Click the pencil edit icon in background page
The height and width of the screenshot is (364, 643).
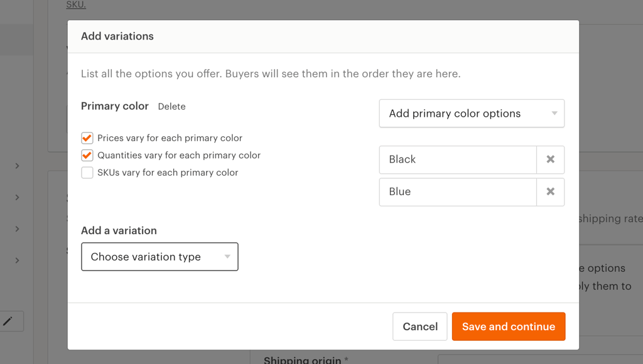8,321
